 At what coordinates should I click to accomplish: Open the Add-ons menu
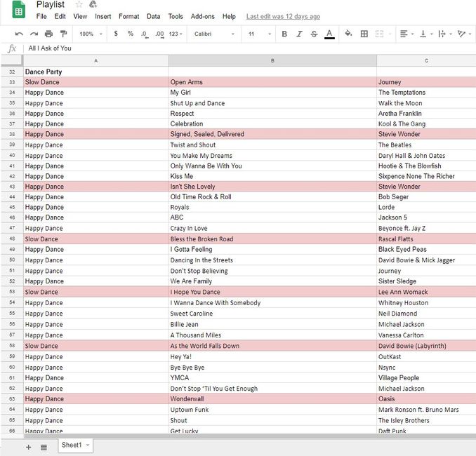click(x=202, y=16)
